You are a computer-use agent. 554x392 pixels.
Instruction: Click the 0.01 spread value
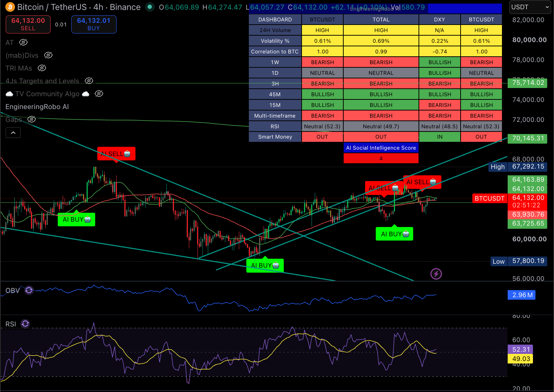(61, 25)
